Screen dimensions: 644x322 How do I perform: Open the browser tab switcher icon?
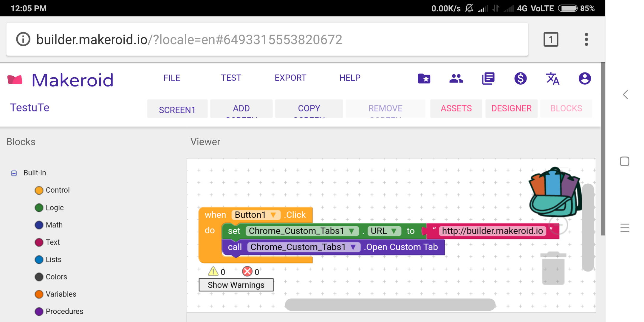click(x=551, y=39)
